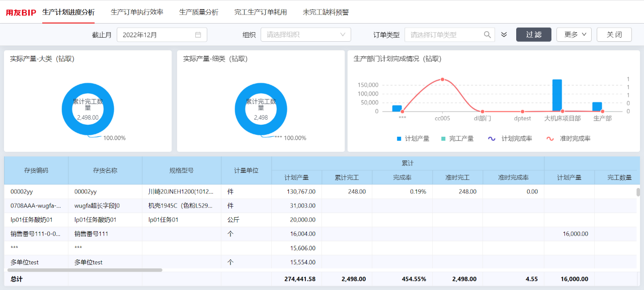Click the 关闭 button
The image size is (644, 290).
tap(614, 35)
